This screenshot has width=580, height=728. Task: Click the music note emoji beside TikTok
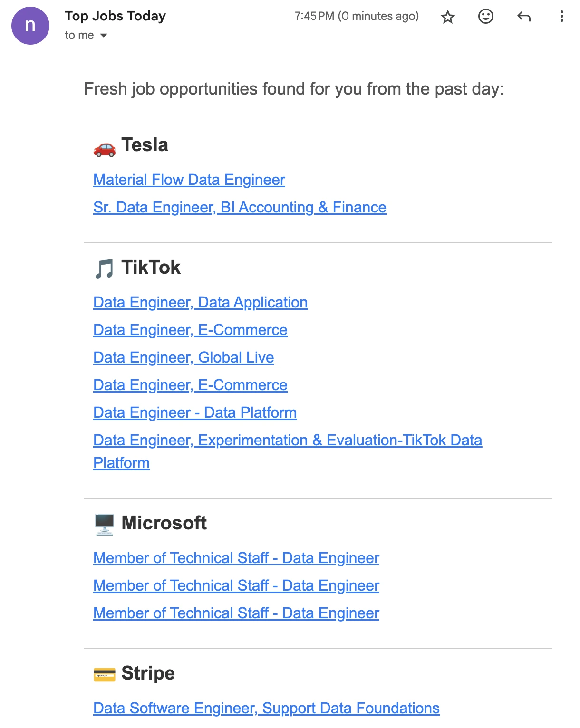(104, 268)
